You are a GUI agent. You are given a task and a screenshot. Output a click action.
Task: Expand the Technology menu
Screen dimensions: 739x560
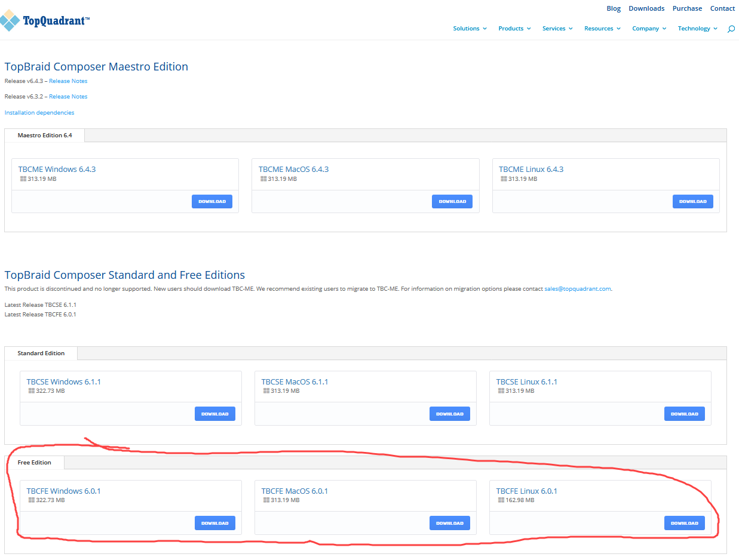coord(697,29)
